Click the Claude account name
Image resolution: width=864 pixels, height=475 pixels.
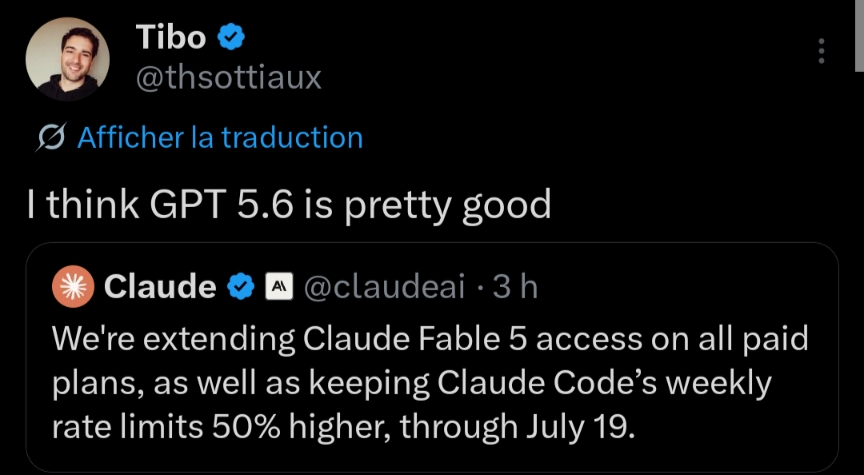click(160, 287)
